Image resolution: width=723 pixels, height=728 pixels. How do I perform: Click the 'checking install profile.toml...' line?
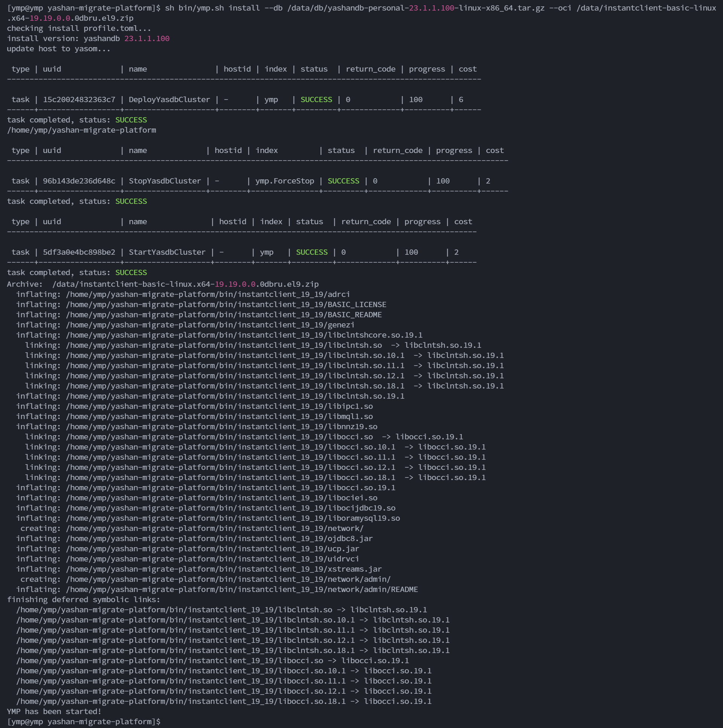pos(79,28)
